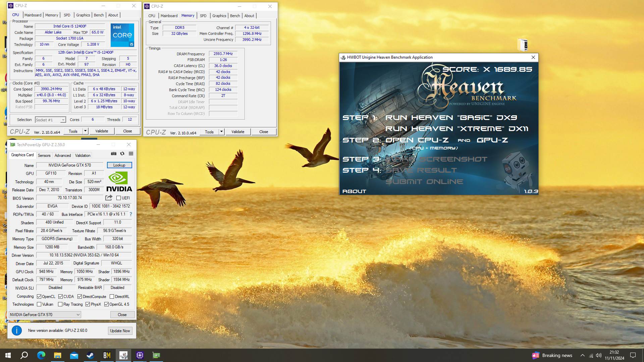
Task: Click the Intel Core i5 logo in CPU-Z
Action: (x=122, y=35)
